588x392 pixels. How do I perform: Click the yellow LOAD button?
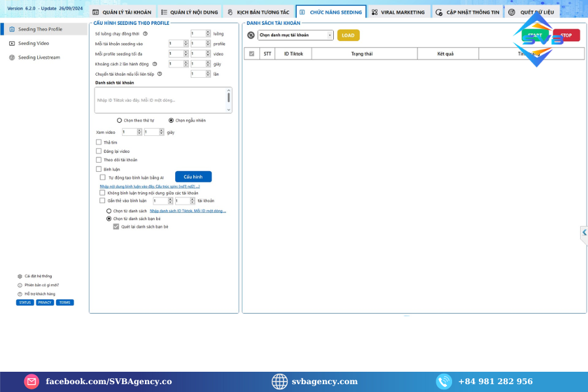348,35
